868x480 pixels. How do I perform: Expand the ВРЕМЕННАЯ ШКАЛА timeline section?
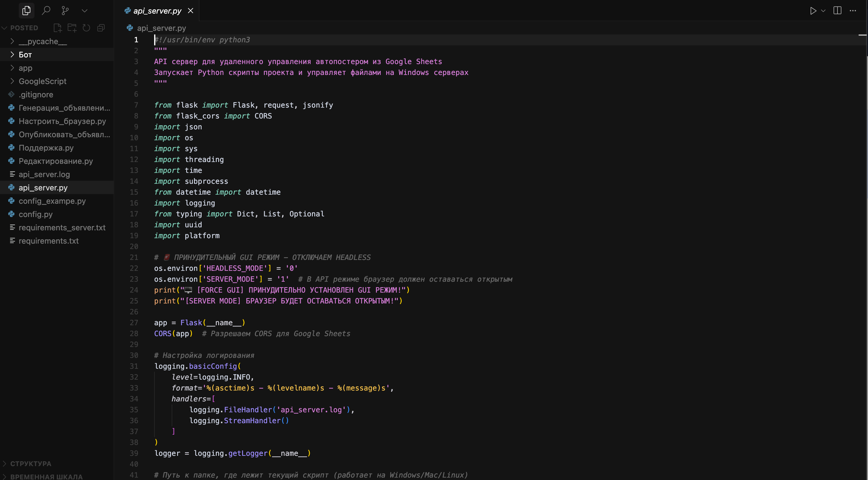pyautogui.click(x=57, y=476)
